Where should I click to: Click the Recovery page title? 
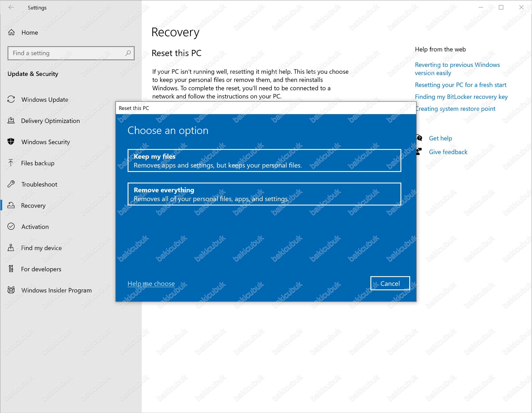click(175, 33)
